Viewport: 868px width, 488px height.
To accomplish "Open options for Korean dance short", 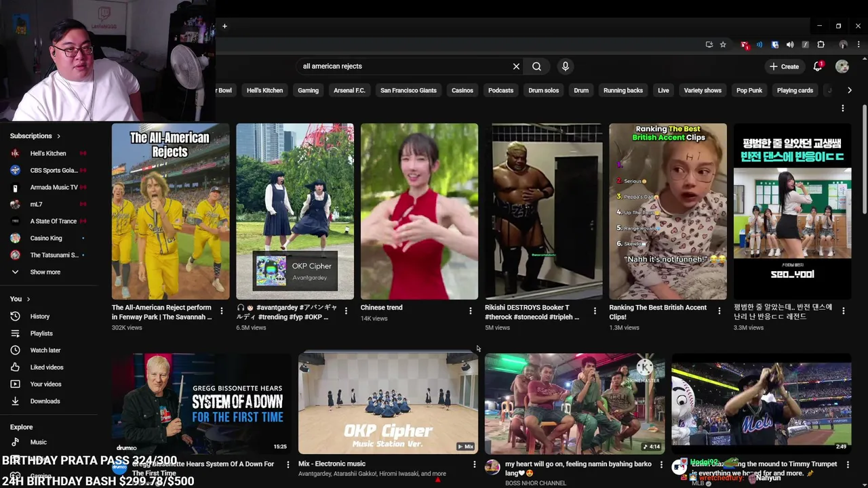I will click(844, 311).
